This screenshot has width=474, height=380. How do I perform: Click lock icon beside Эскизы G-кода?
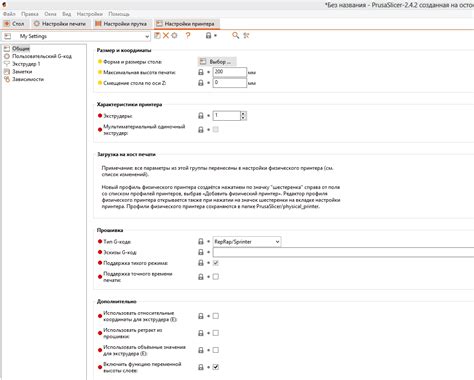coord(201,252)
